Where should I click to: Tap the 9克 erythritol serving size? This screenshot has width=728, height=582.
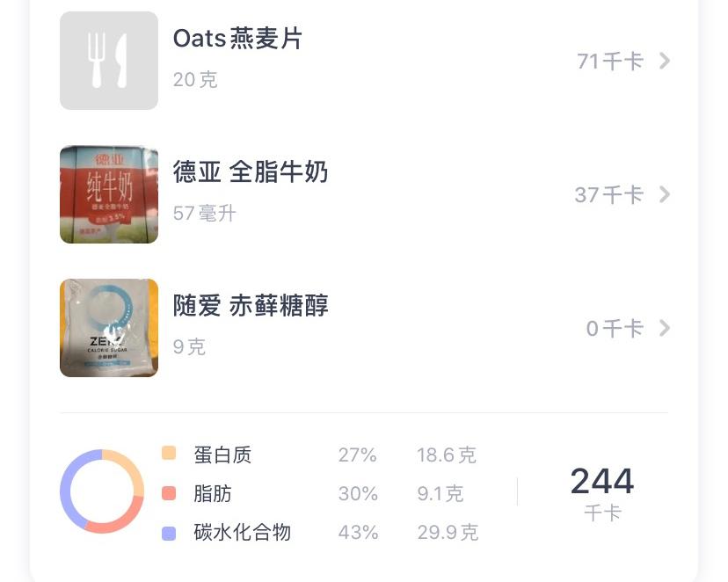tap(189, 347)
